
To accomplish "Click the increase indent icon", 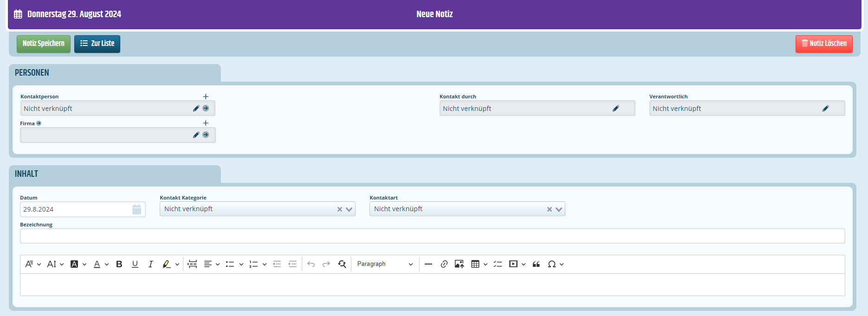I will tap(292, 264).
